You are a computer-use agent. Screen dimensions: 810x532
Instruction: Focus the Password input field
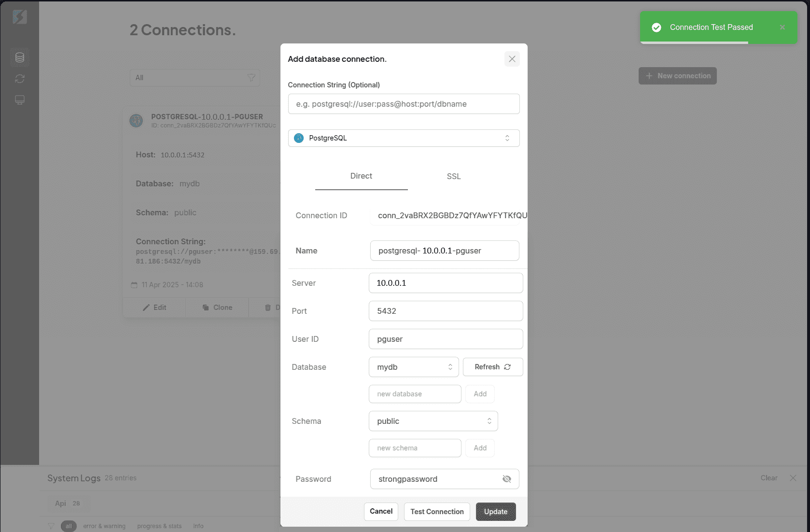tap(445, 479)
